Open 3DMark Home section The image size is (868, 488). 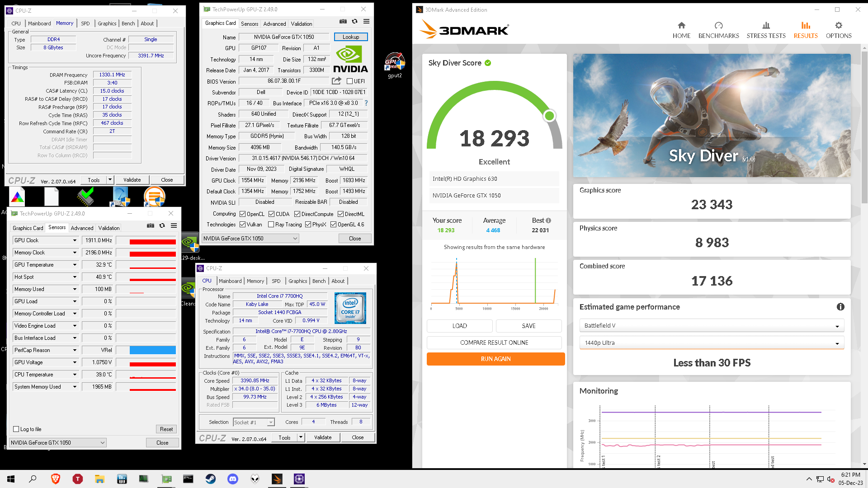tap(681, 30)
